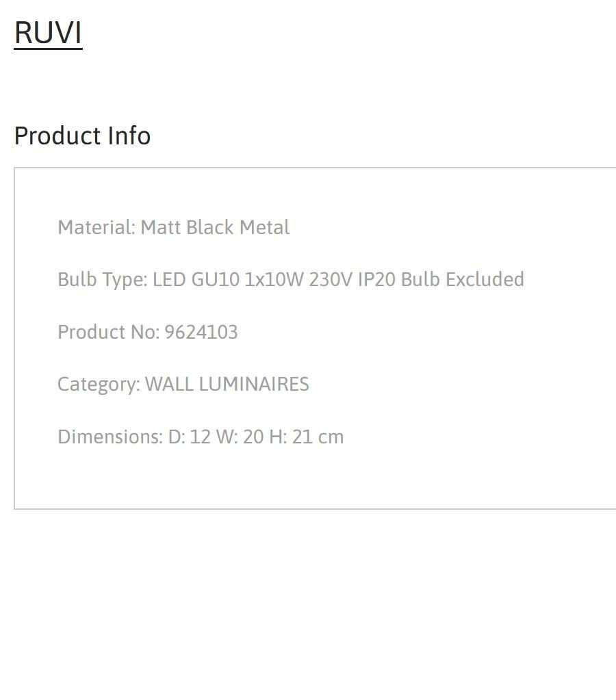The width and height of the screenshot is (616, 700).
Task: Select the Material: Matt Black Metal line
Action: pyautogui.click(x=174, y=227)
